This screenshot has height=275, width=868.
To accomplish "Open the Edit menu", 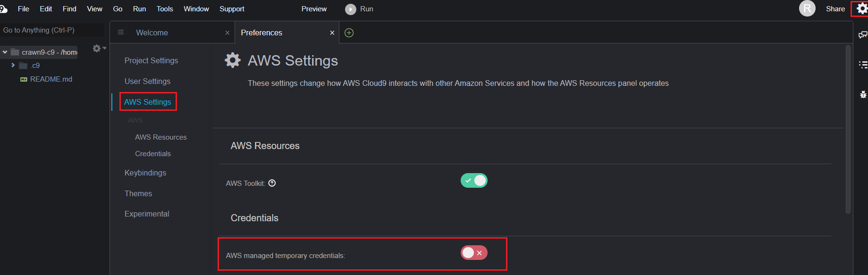I will (46, 9).
